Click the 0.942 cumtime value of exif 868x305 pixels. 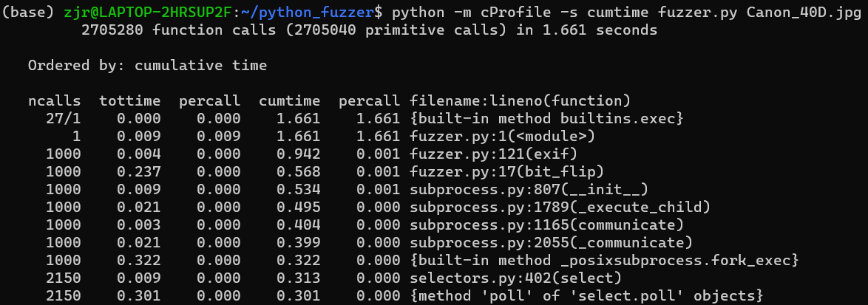pyautogui.click(x=299, y=154)
